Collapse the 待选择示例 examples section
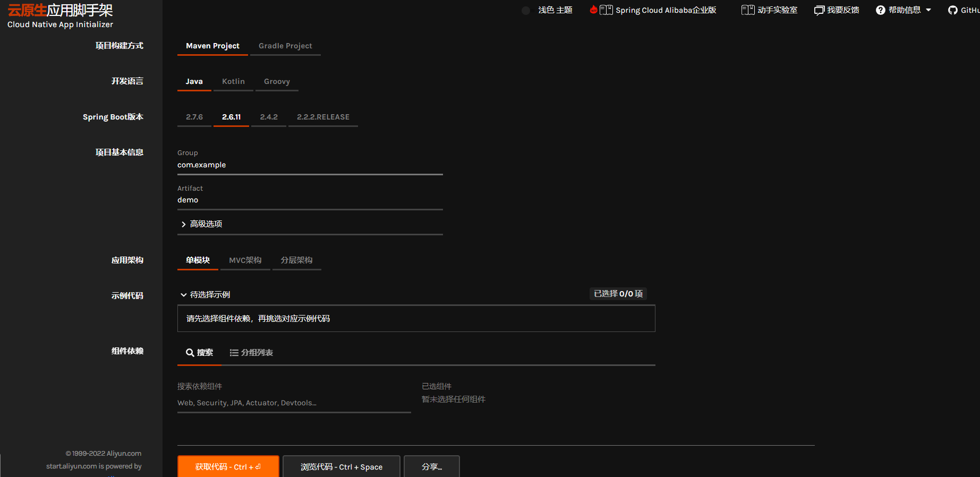 (x=205, y=295)
